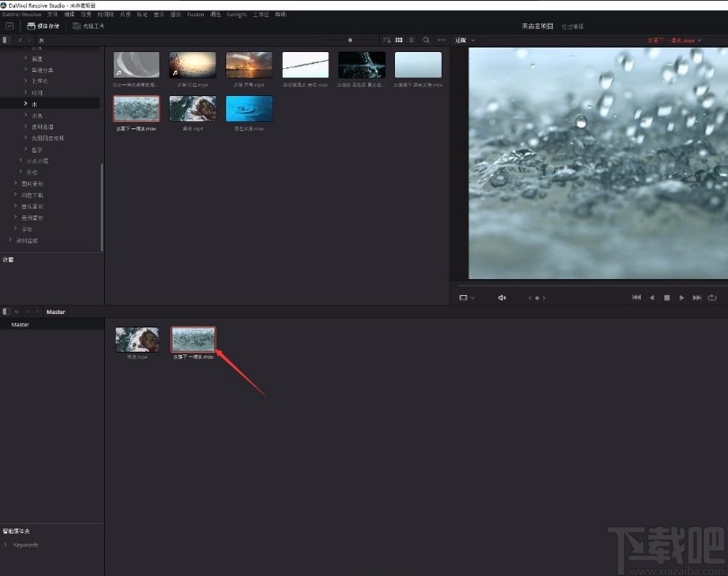This screenshot has height=576, width=728.
Task: Expand the Keywords smart bin
Action: pos(6,545)
